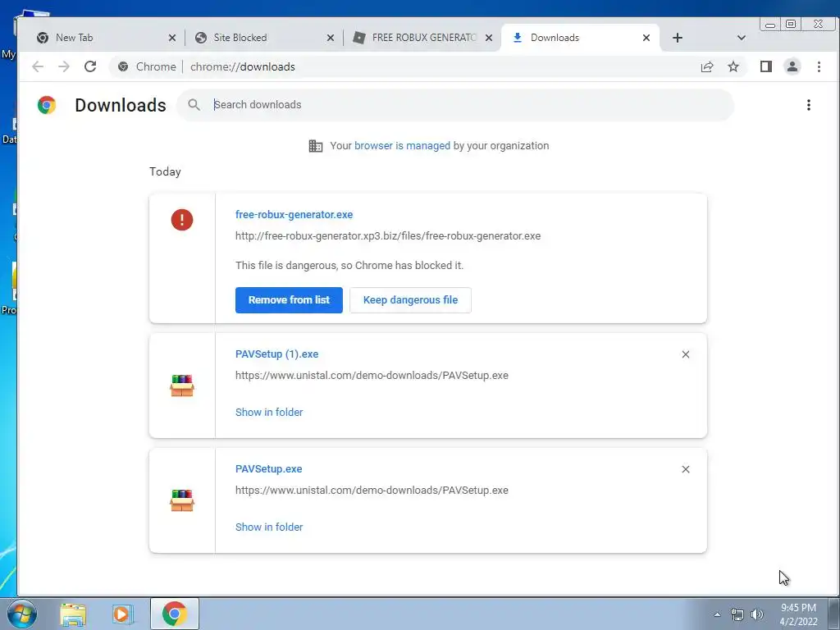Close the Downloads tab
This screenshot has height=630, width=840.
tap(646, 38)
